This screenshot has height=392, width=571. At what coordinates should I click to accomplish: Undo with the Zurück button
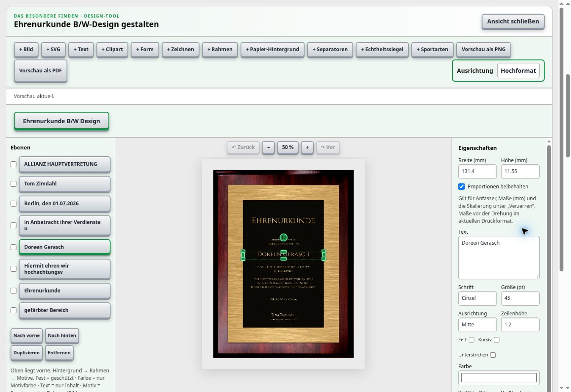(243, 147)
